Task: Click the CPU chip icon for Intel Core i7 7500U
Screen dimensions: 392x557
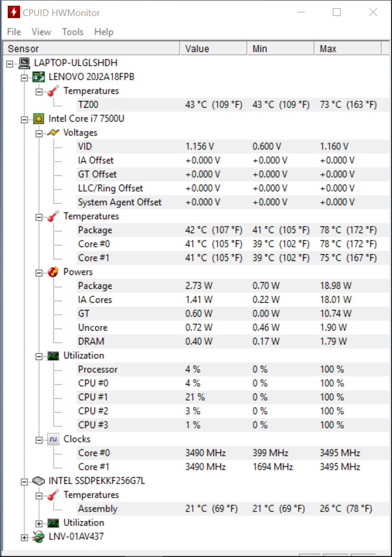Action: click(38, 119)
